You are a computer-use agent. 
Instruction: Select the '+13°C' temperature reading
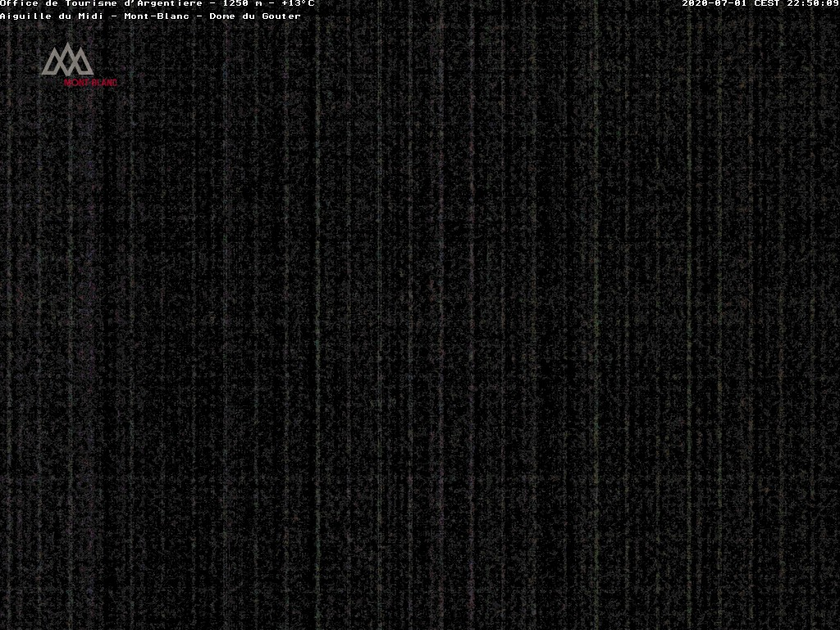(x=298, y=3)
